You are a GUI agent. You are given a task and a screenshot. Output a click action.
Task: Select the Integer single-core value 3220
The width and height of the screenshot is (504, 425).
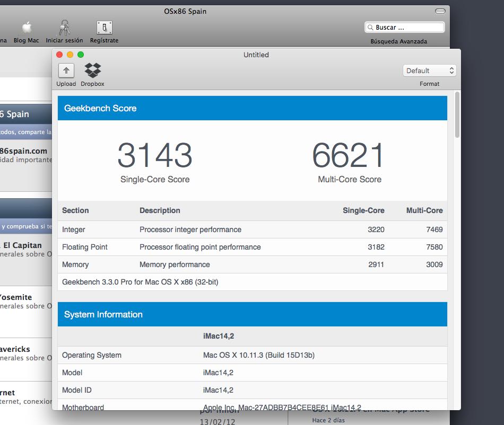(376, 229)
